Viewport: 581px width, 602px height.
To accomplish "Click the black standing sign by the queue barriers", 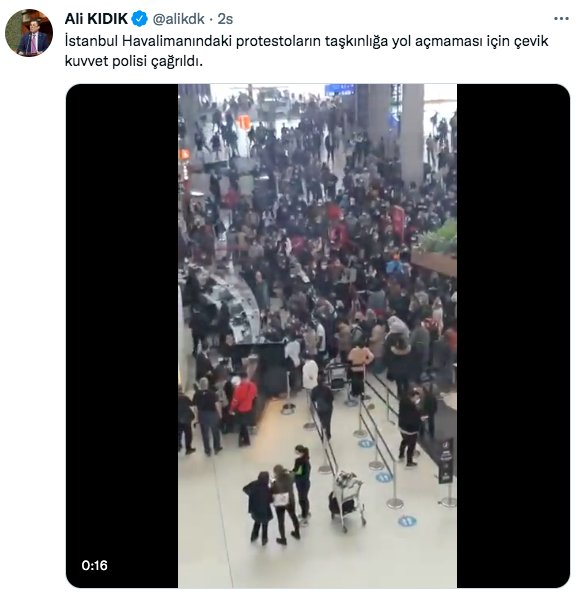I will click(x=446, y=461).
